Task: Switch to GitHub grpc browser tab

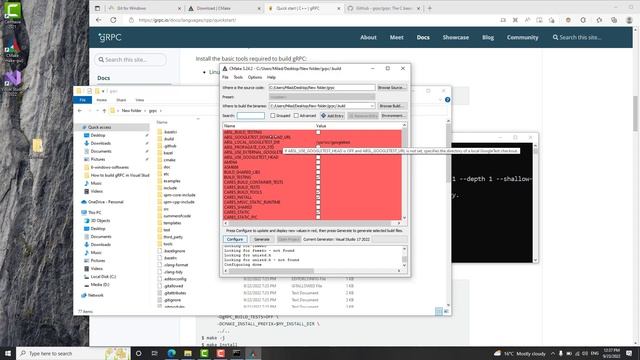Action: point(384,8)
